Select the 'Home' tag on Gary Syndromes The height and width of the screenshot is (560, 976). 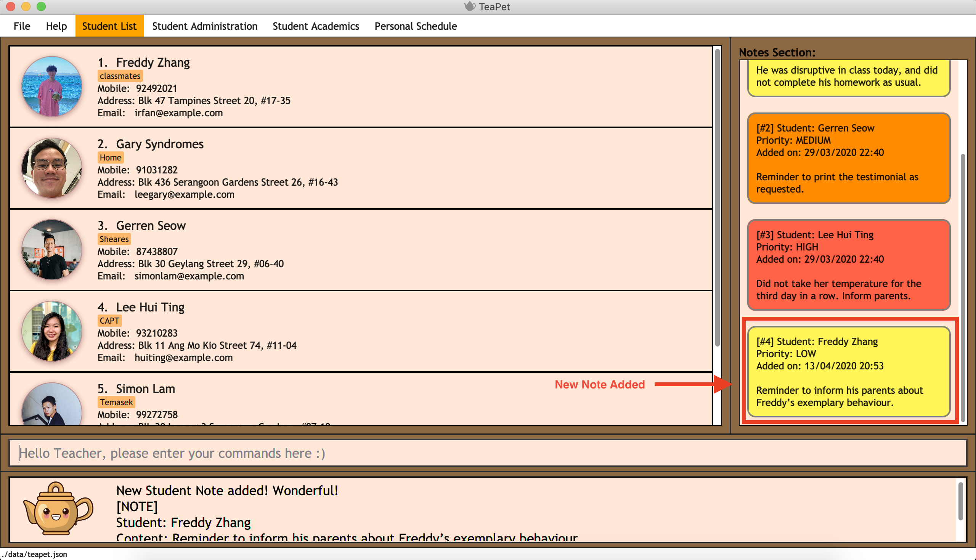pyautogui.click(x=110, y=157)
